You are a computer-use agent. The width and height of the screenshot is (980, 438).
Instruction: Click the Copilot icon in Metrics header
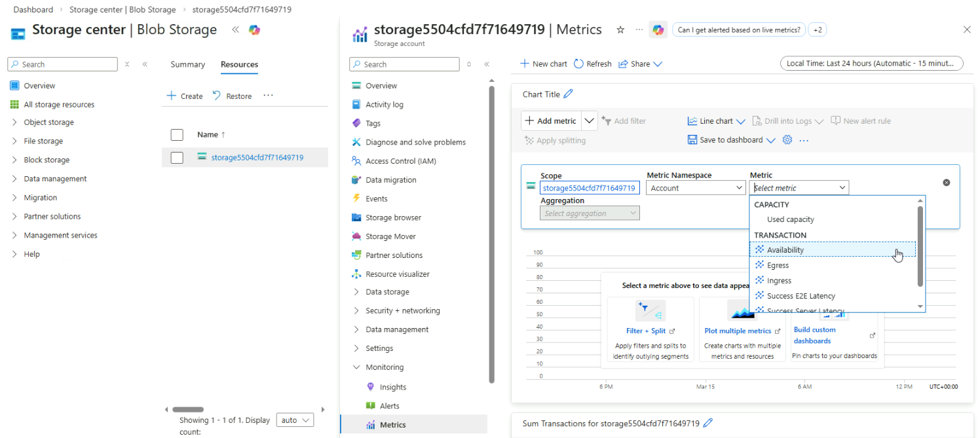pyautogui.click(x=658, y=30)
